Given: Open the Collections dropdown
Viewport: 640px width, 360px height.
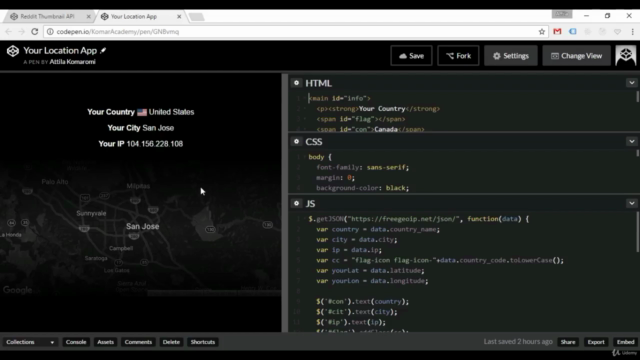Looking at the screenshot, I should [30, 342].
